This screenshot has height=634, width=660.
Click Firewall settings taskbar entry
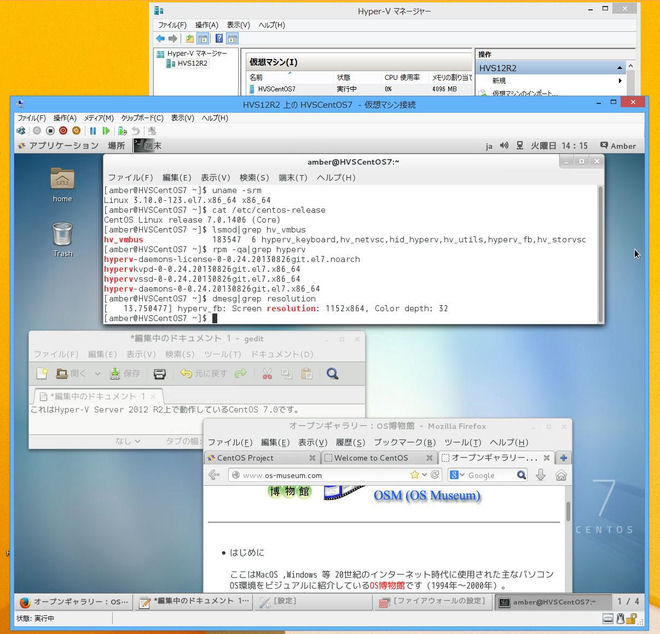point(434,602)
